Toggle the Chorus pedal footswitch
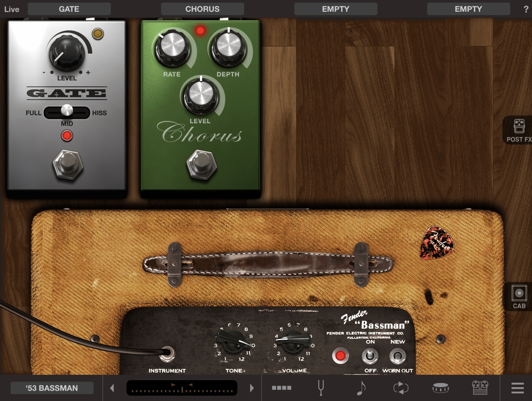532x401 pixels. [201, 165]
